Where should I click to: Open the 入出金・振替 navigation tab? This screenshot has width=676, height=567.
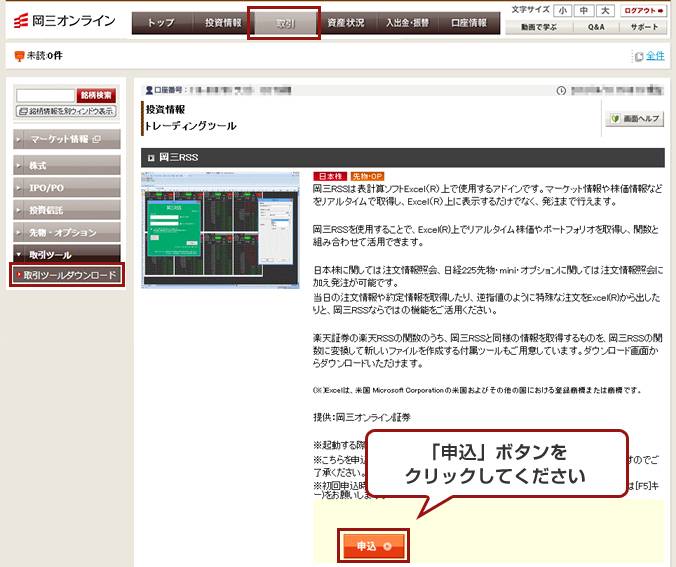pyautogui.click(x=407, y=23)
